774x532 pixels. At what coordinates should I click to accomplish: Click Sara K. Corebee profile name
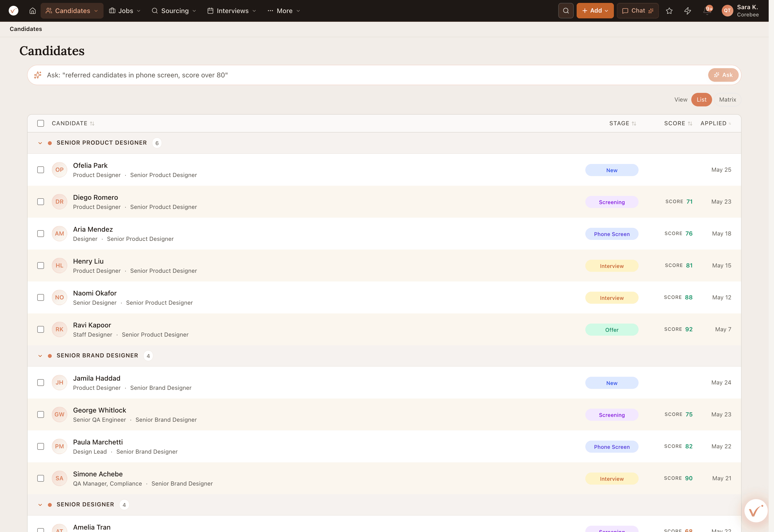click(748, 11)
